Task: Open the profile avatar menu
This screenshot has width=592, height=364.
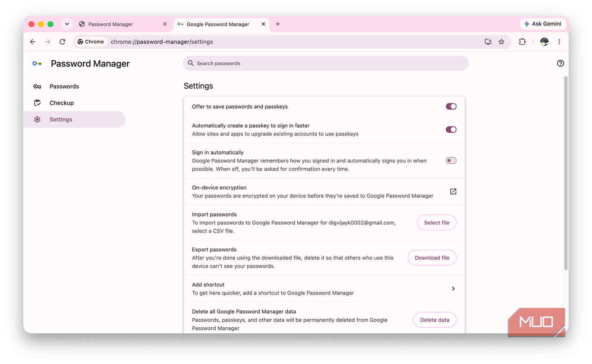Action: (x=545, y=42)
